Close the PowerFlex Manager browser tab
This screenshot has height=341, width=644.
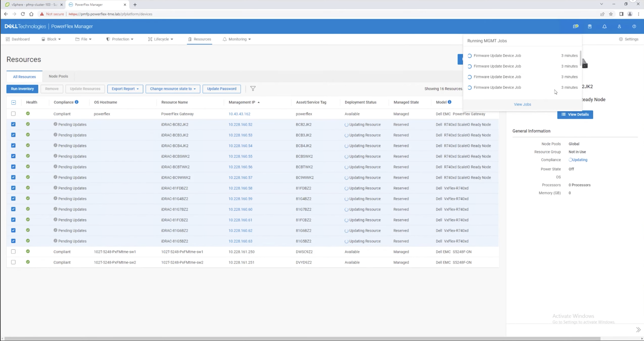pyautogui.click(x=125, y=5)
